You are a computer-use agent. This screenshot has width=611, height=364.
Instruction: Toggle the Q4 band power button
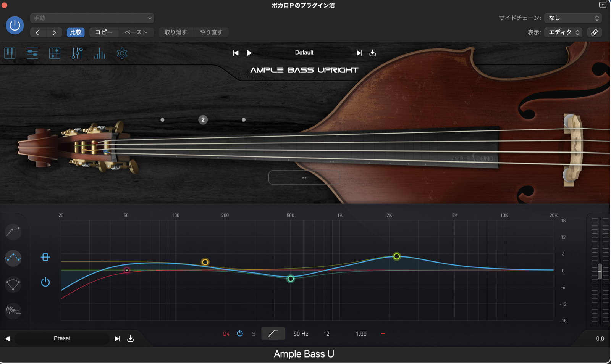[240, 333]
